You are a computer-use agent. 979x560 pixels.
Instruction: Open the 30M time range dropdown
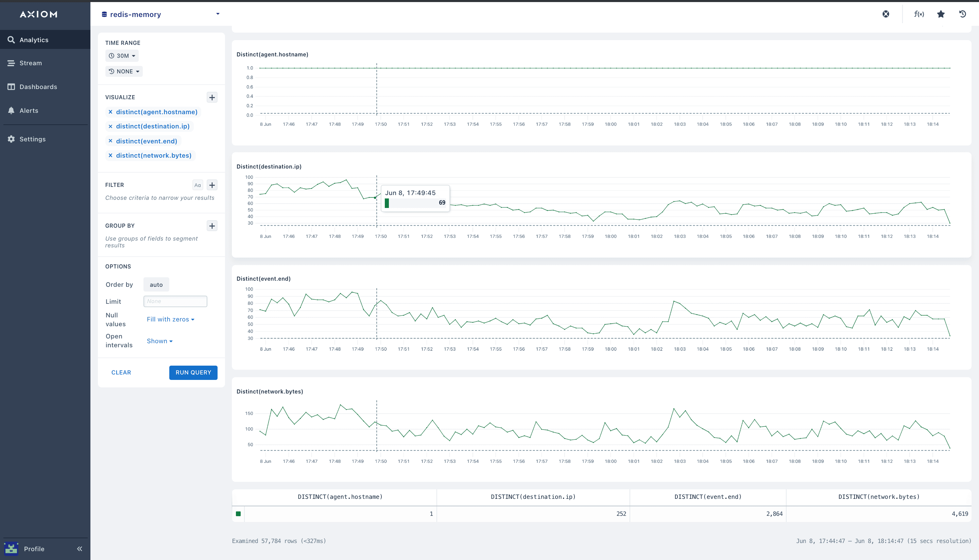[122, 56]
